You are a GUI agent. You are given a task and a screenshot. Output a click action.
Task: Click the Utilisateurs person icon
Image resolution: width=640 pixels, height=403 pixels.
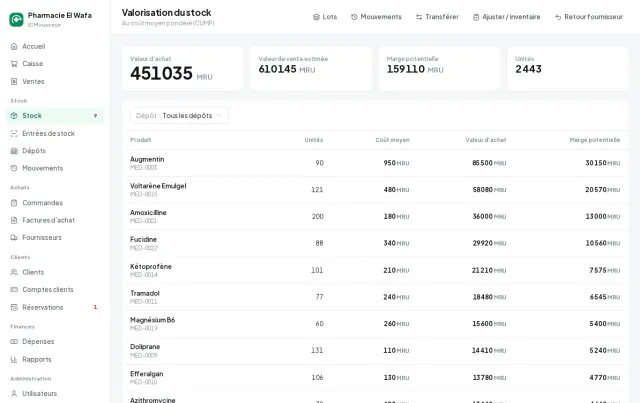click(x=14, y=393)
